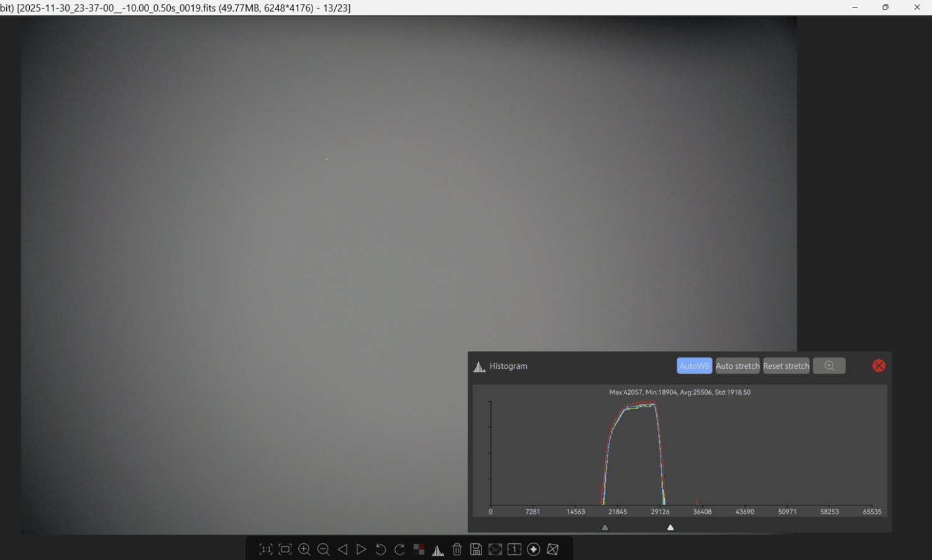
Task: Click the bright star in the image
Action: click(x=327, y=160)
